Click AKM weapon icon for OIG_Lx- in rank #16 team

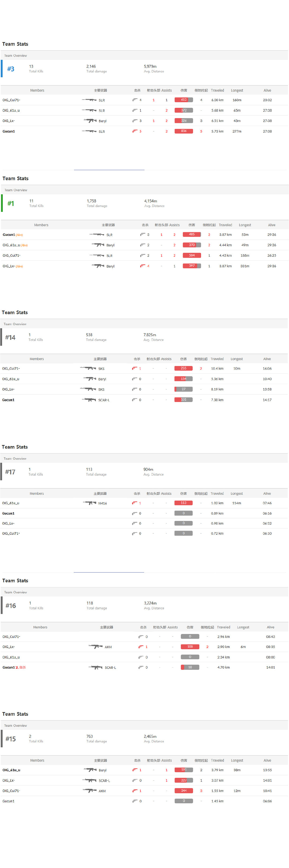pyautogui.click(x=96, y=647)
